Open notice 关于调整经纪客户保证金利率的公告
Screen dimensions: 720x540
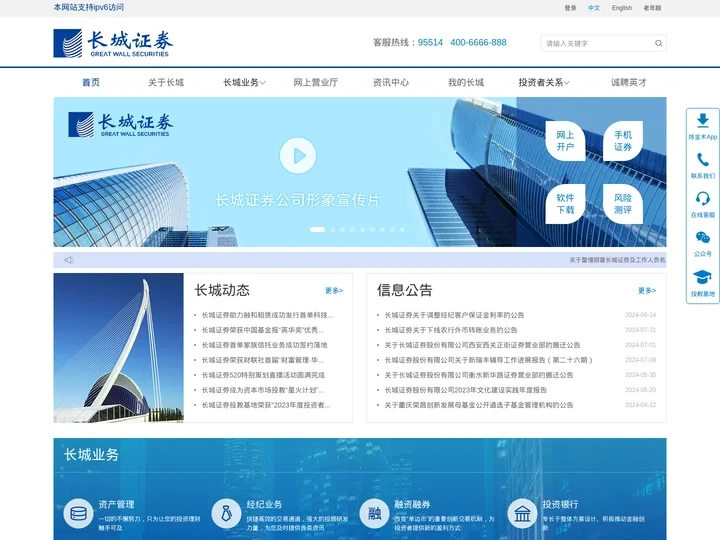454,315
